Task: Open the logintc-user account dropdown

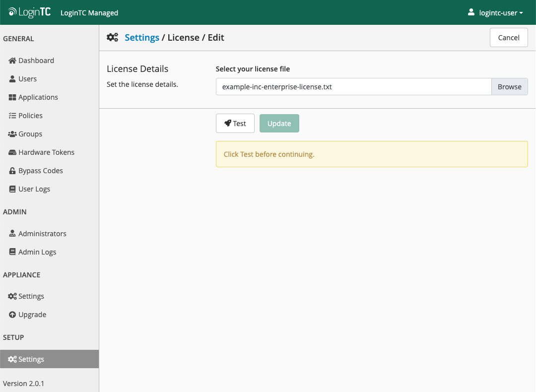Action: 495,13
